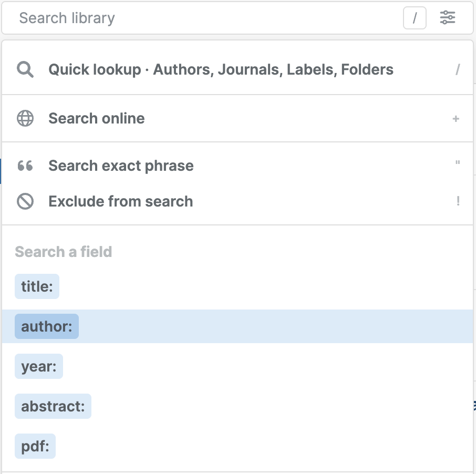Select the pdf: search field tag

tap(35, 446)
